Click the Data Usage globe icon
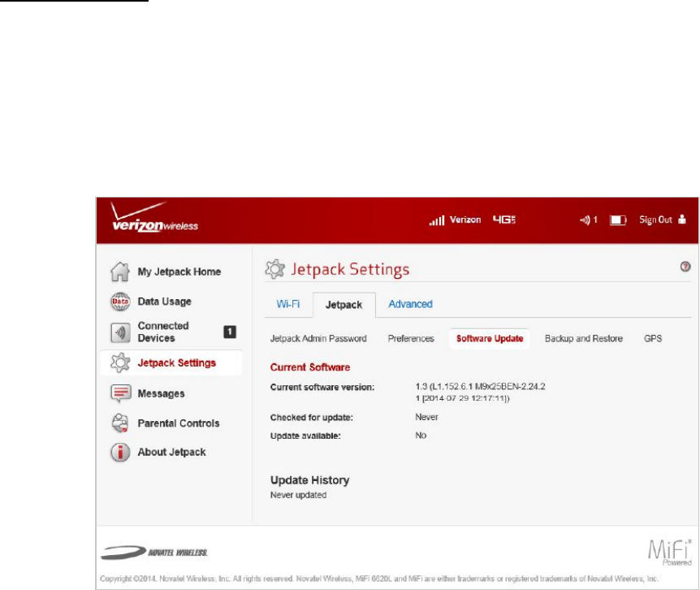This screenshot has width=700, height=590. (x=120, y=302)
